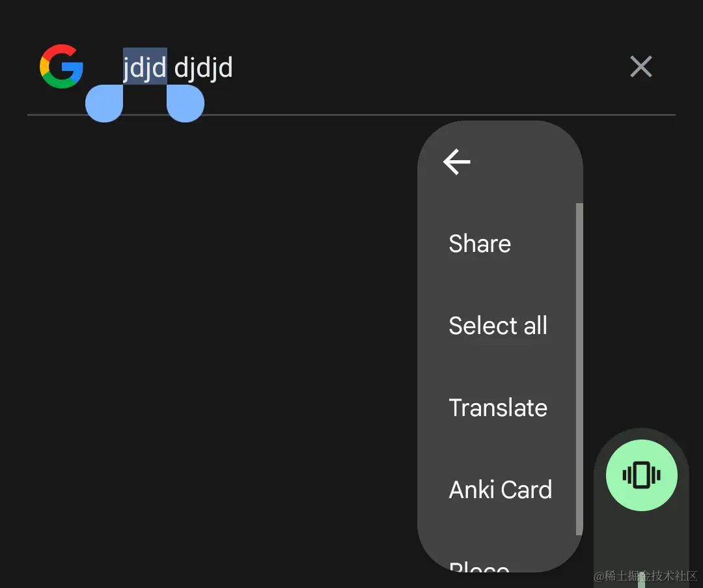Tap the right selection handle after jdjd
This screenshot has height=588, width=703.
(x=186, y=102)
